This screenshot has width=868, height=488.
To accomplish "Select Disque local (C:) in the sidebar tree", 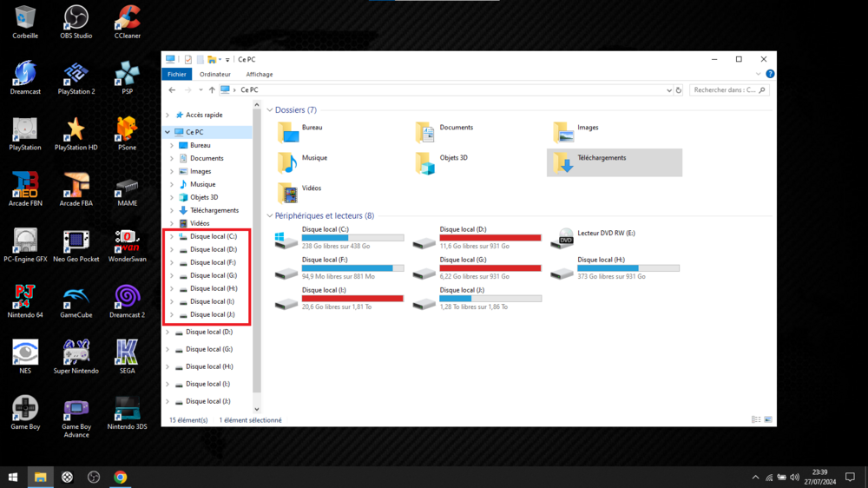I will pos(213,236).
